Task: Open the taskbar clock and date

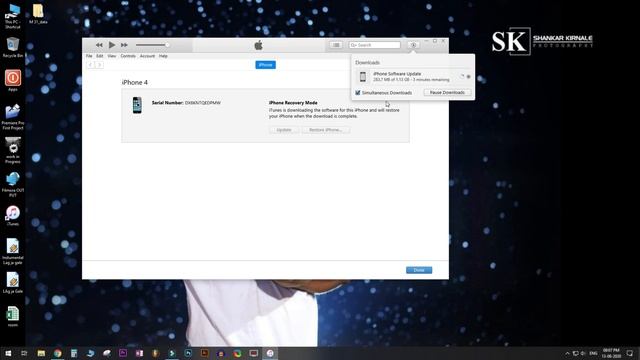Action: pyautogui.click(x=611, y=353)
